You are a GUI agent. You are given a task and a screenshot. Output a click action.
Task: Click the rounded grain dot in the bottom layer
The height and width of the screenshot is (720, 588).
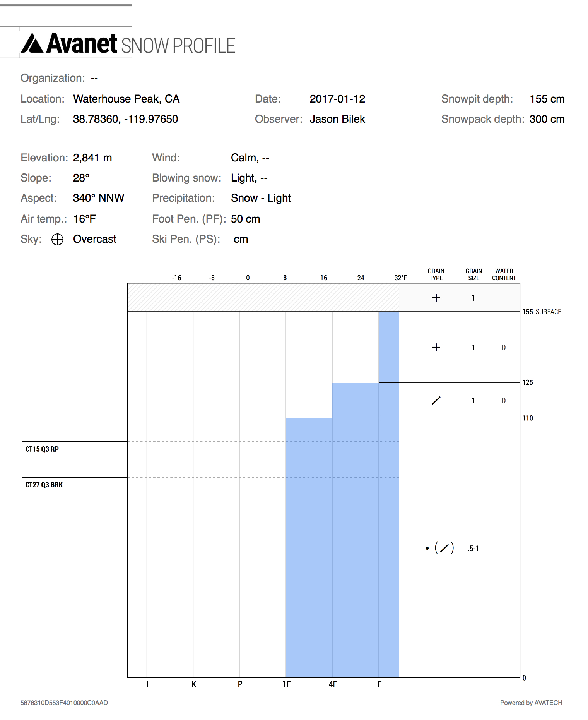click(x=427, y=548)
